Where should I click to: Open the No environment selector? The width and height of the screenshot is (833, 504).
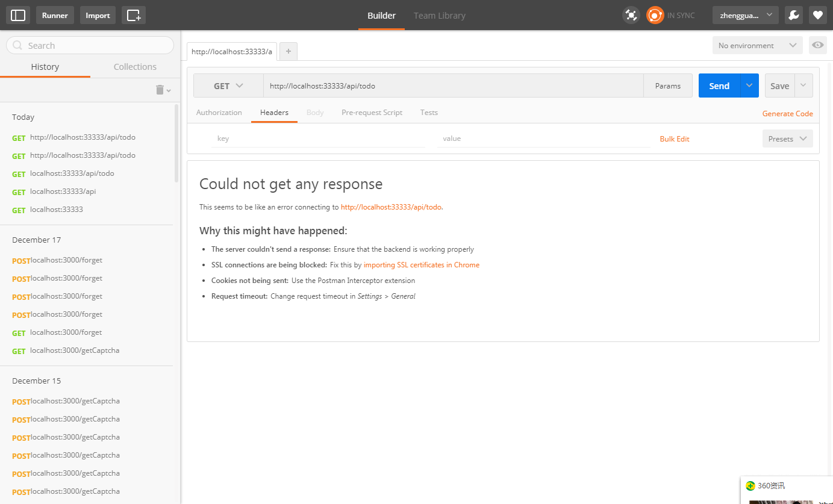757,45
